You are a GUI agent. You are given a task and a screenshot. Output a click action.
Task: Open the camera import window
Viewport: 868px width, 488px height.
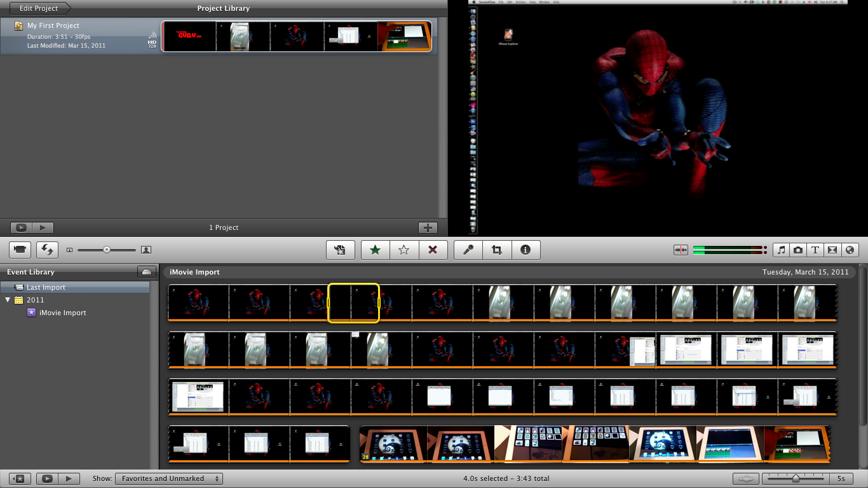(x=20, y=250)
